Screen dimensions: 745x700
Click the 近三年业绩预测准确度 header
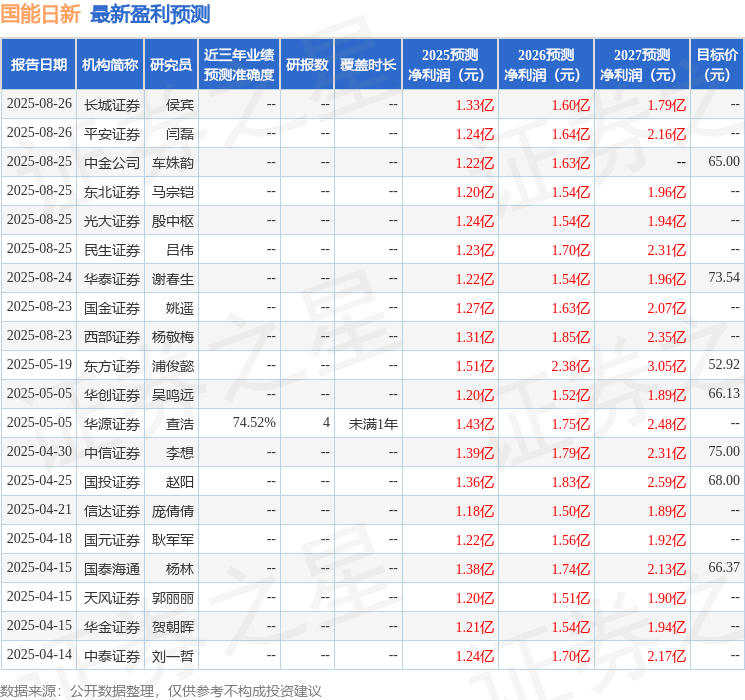click(x=239, y=65)
